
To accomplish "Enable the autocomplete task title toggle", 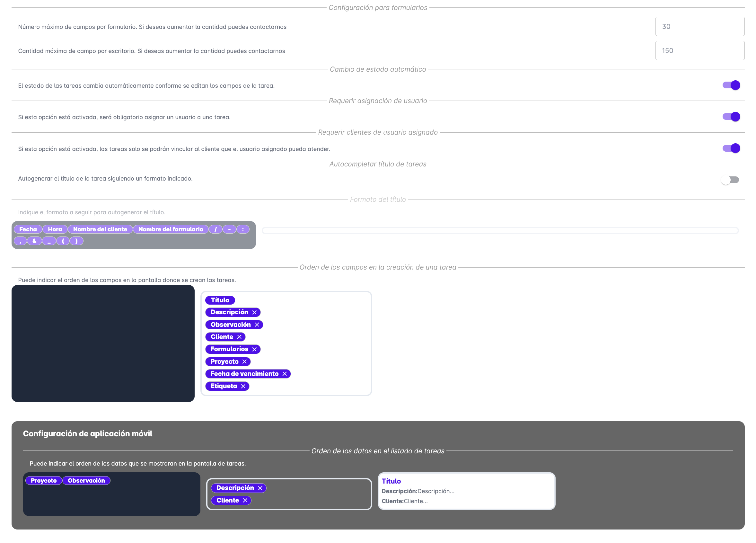I will pyautogui.click(x=730, y=180).
